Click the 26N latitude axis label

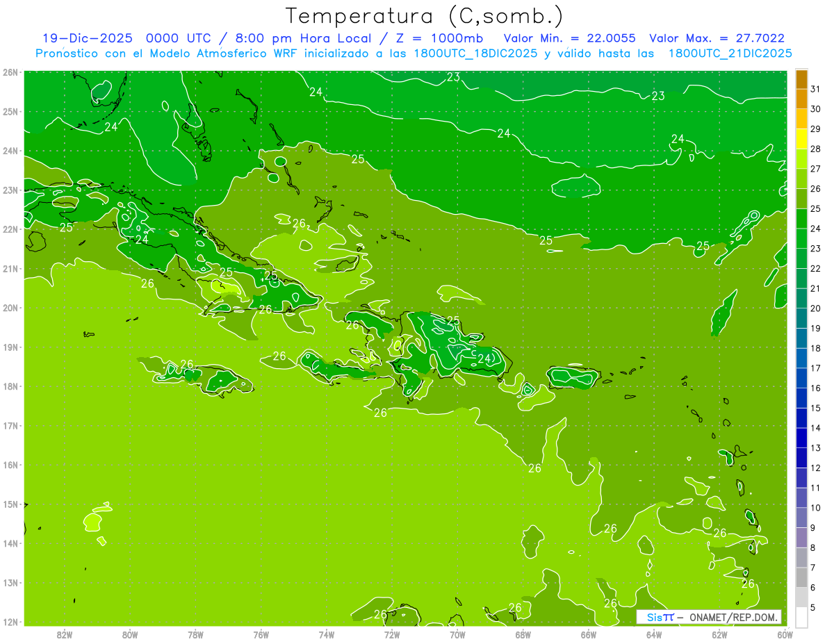(x=10, y=72)
